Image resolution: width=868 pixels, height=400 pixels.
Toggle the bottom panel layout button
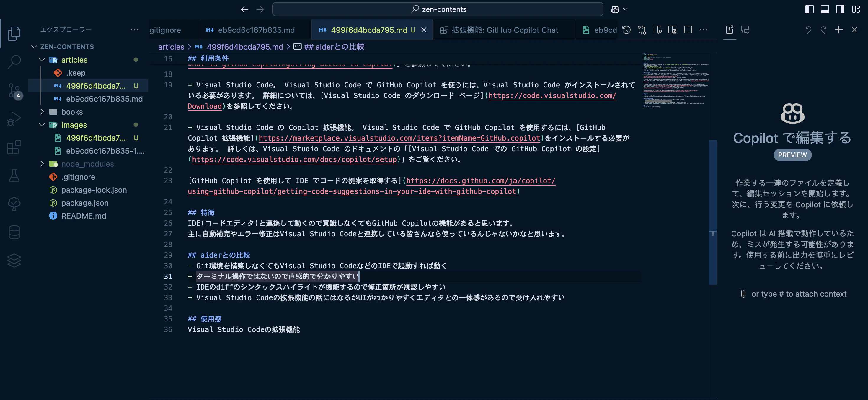point(825,9)
